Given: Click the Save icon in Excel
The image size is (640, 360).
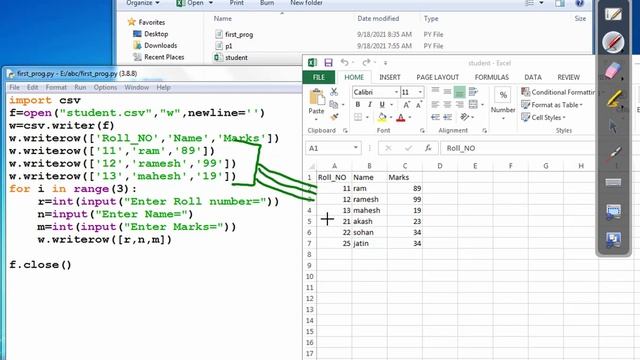Looking at the screenshot, I should (x=328, y=62).
